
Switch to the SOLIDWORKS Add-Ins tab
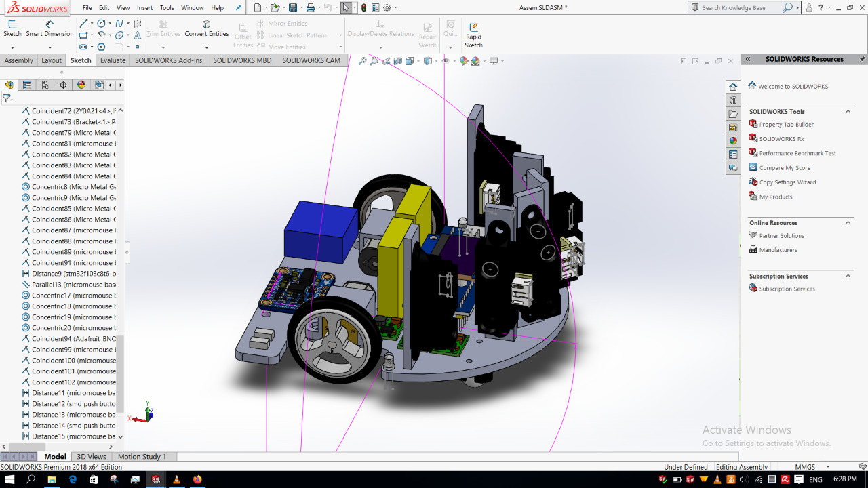pos(168,60)
